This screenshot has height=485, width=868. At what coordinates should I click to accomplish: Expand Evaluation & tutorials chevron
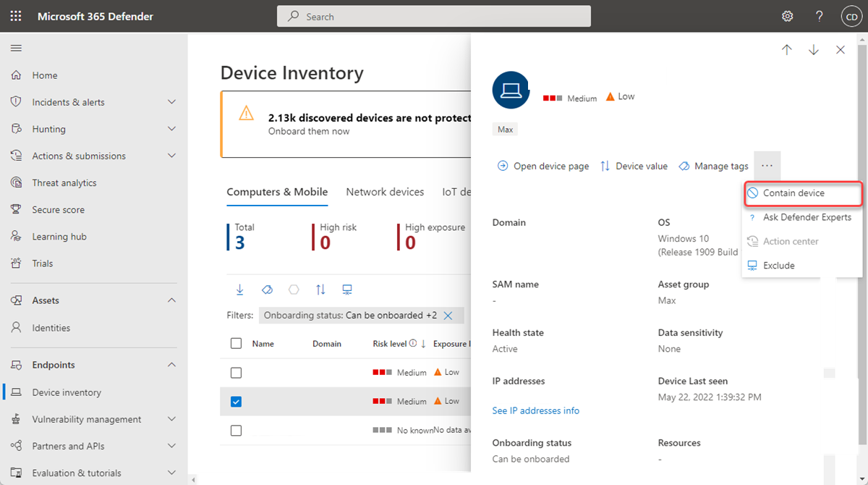pos(171,472)
